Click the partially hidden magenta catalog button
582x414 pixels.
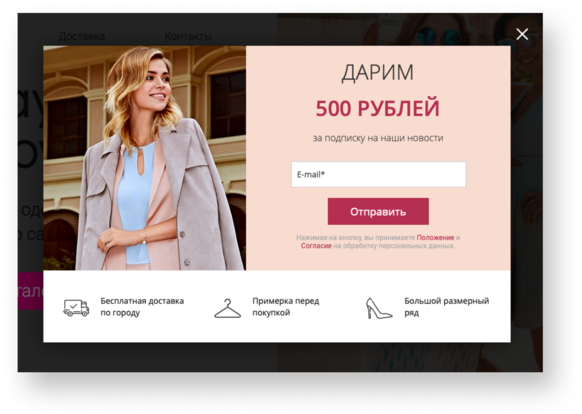pyautogui.click(x=30, y=291)
